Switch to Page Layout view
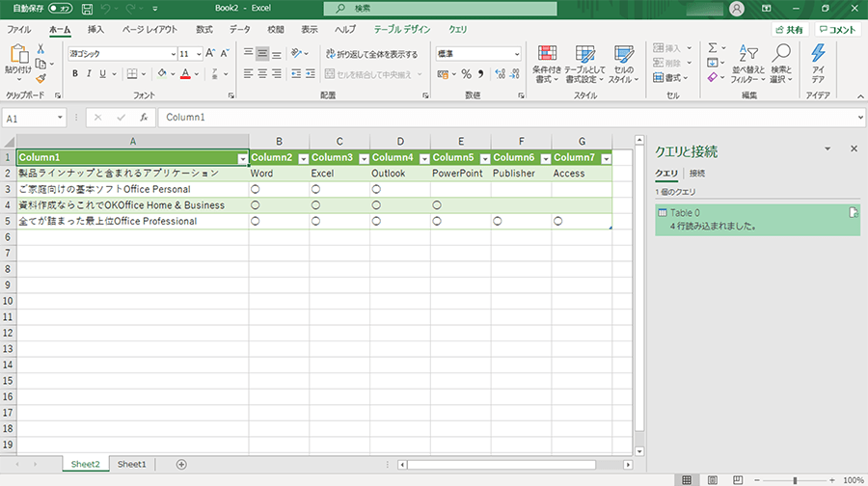Screen dimensions: 868x486 click(713, 480)
